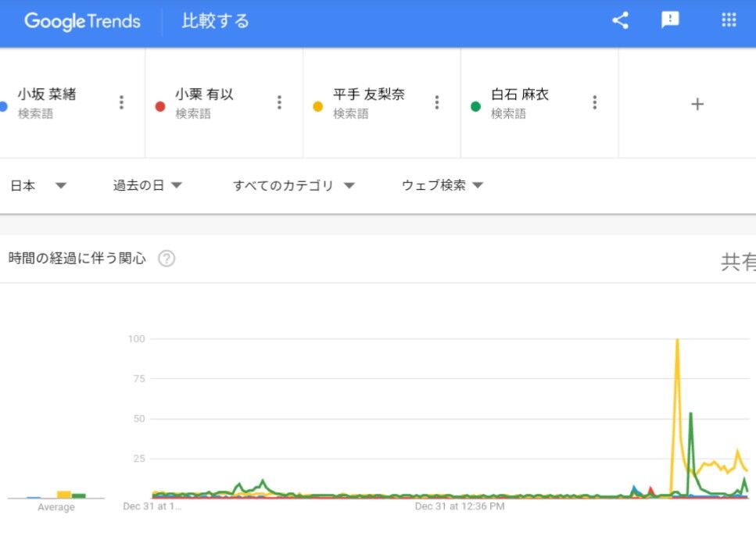The image size is (756, 554).
Task: Click the yellow Average bar
Action: click(64, 494)
